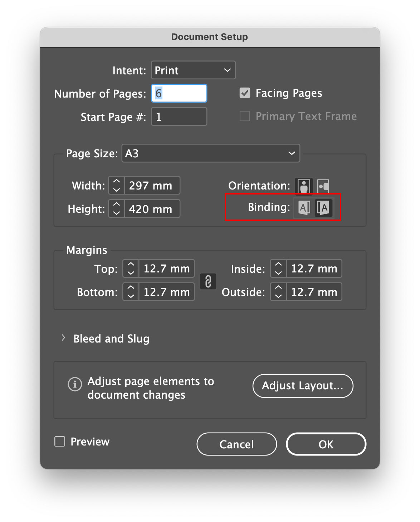Screen dimensions: 420x522
Task: Click the Cancel button
Action: coord(236,444)
